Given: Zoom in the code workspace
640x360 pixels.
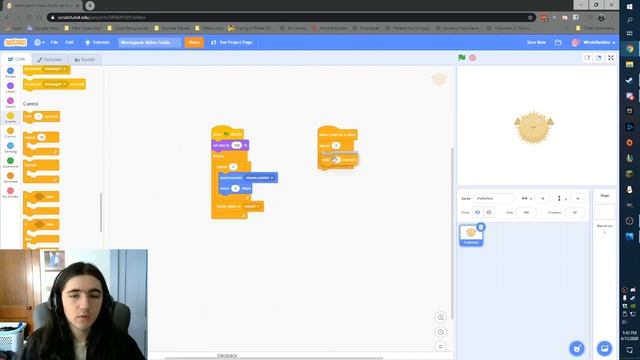Looking at the screenshot, I should 440,317.
